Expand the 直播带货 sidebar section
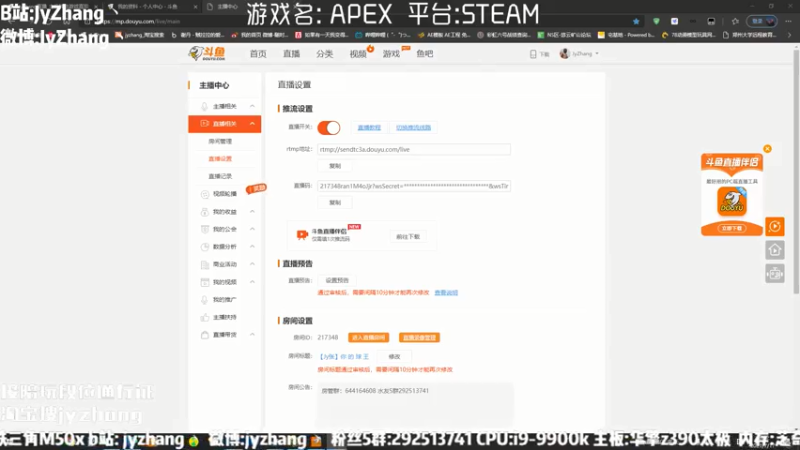The width and height of the screenshot is (800, 450). pos(252,335)
